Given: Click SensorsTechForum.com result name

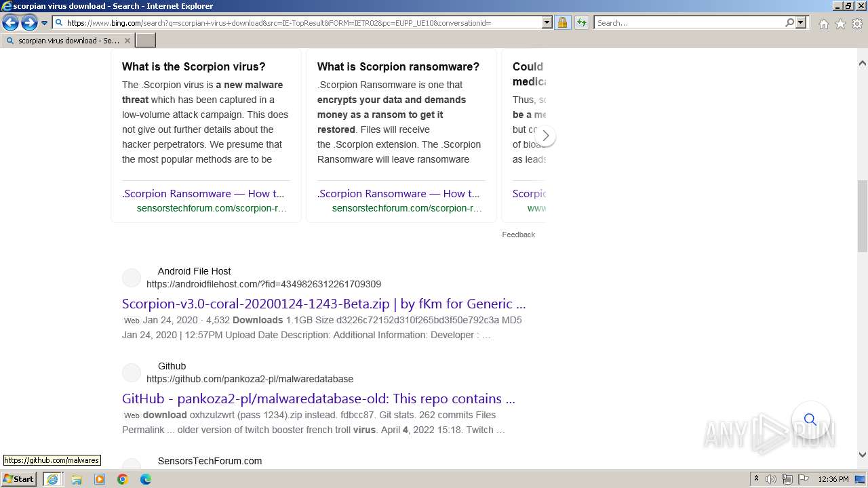Looking at the screenshot, I should [x=210, y=461].
